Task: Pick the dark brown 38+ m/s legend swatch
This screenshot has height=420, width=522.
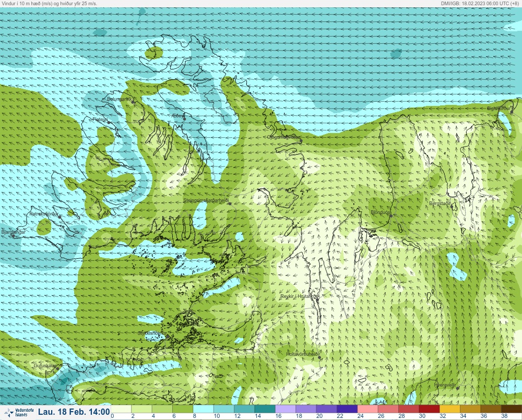Action: click(x=512, y=409)
